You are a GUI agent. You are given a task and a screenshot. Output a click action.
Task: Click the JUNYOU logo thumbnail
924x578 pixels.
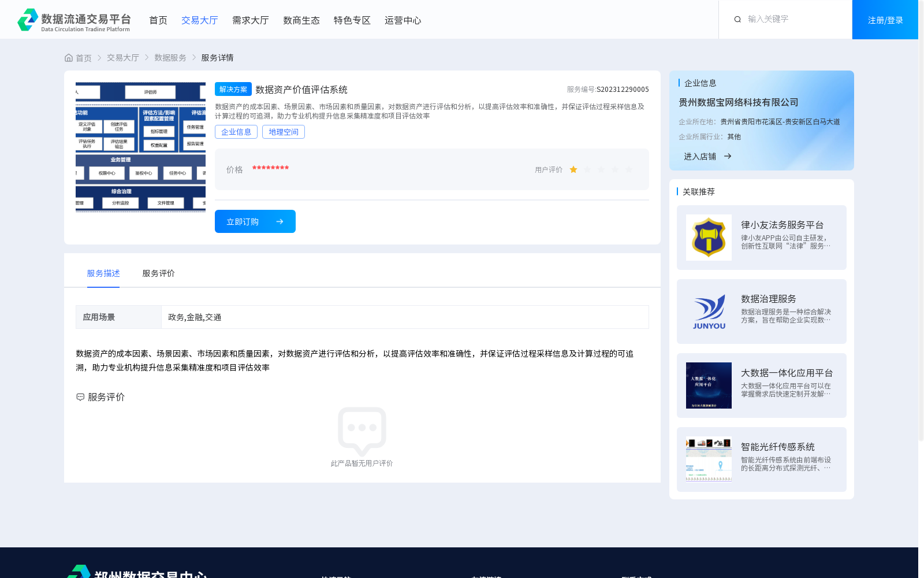click(x=709, y=312)
